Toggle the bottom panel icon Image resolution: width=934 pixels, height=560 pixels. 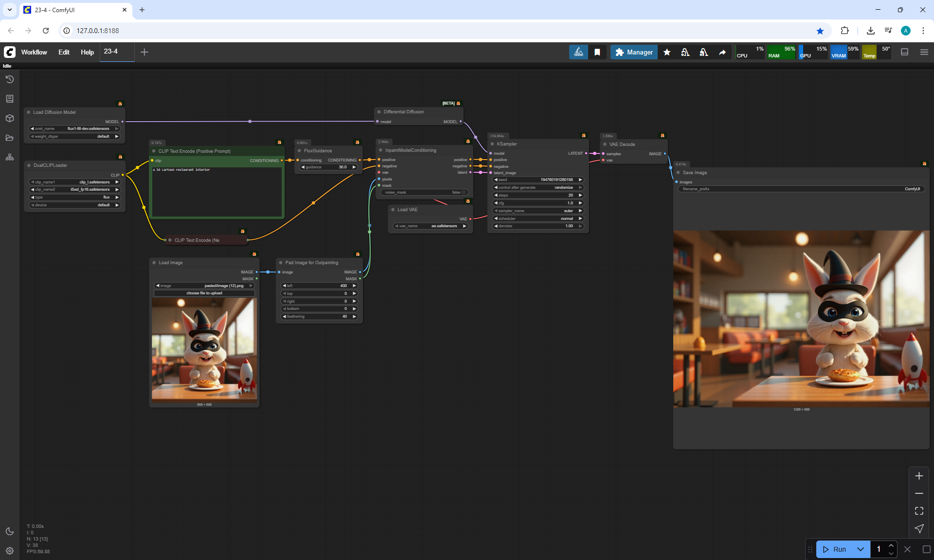(x=904, y=52)
